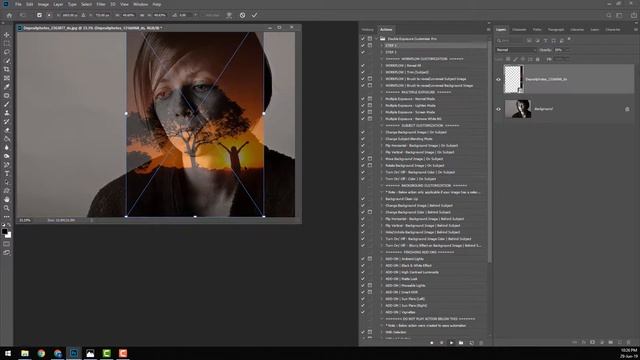Viewport: 640px width, 360px height.
Task: Collapse the Double Exposure action set
Action: tap(377, 39)
